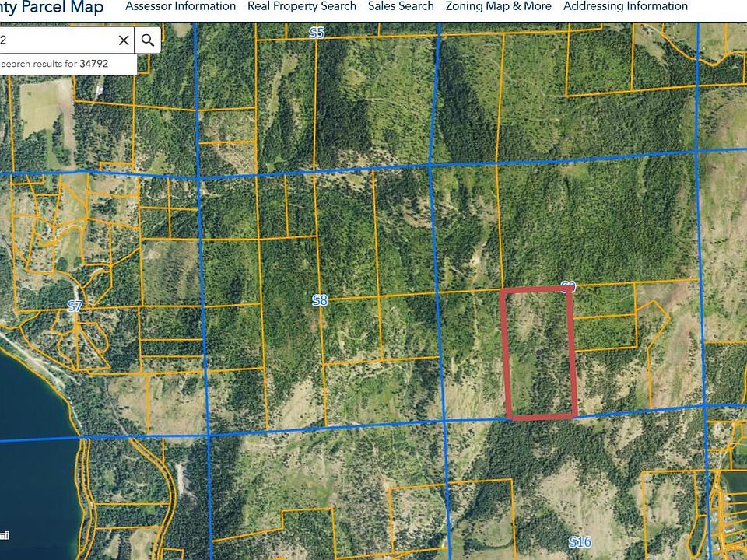Click the S7 section label
Image resolution: width=747 pixels, height=560 pixels.
click(x=75, y=306)
